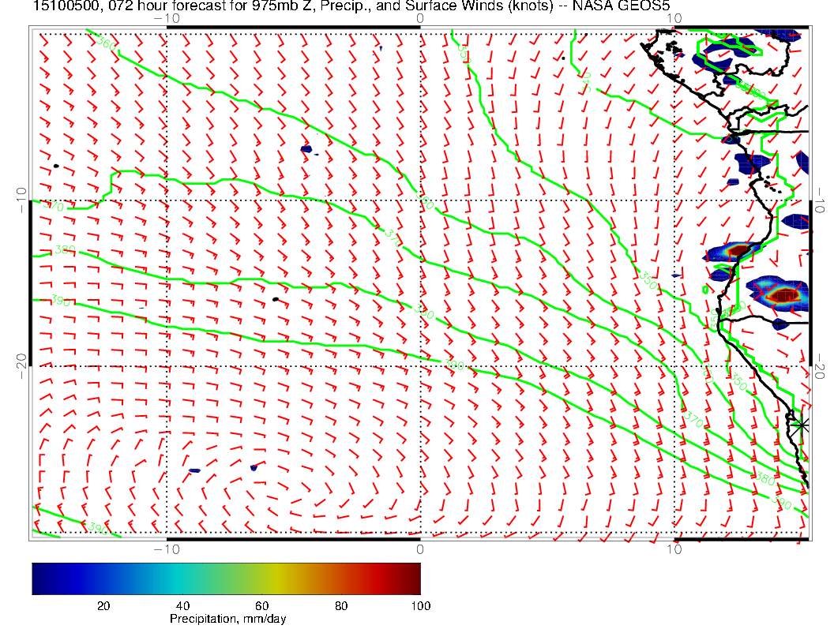
Task: Click the grid intersection at 0 longitude, -20 latitude
Action: pyautogui.click(x=419, y=366)
